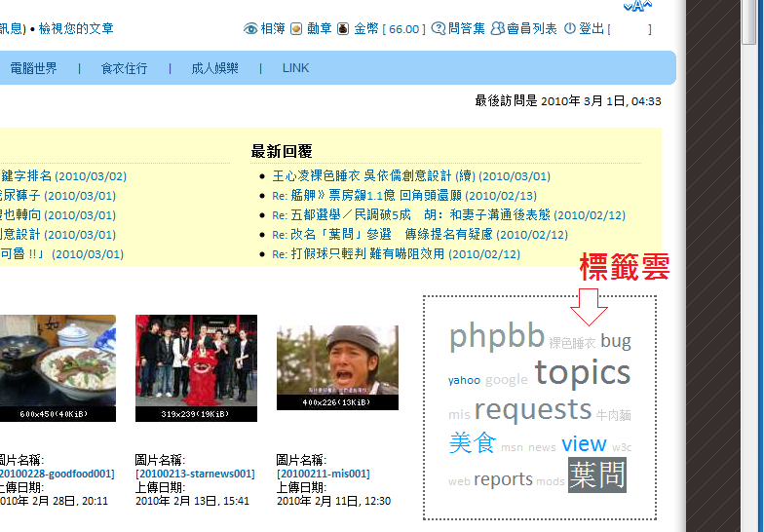Viewport: 764px width, 532px height.
Task: Click the medal icon beside 勳章
Action: point(298,29)
